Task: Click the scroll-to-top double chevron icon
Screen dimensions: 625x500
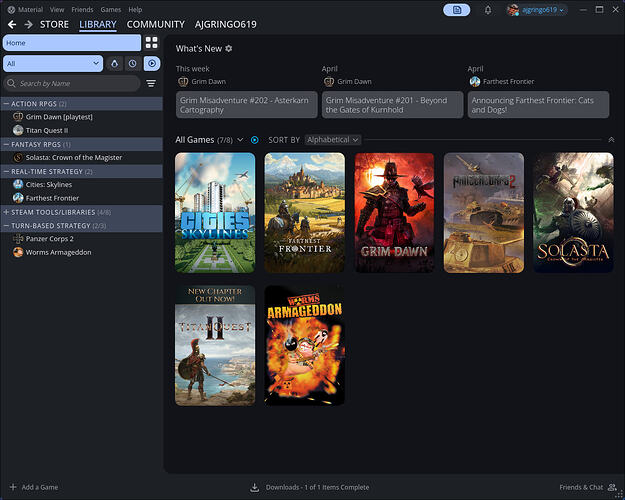Action: pyautogui.click(x=611, y=140)
